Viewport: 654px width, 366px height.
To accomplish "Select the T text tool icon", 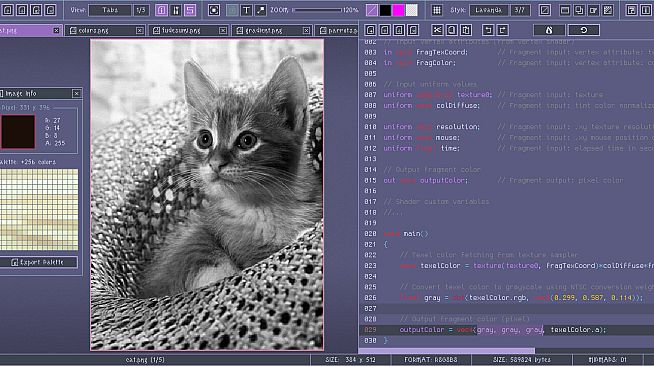I will (x=246, y=10).
